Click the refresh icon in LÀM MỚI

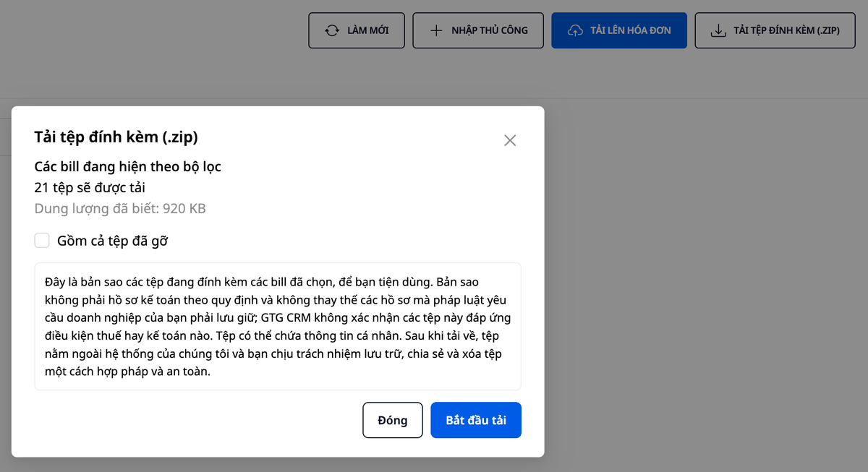[332, 30]
